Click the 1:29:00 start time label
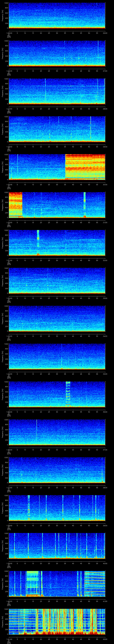This screenshot has height=644, width=114. click(9, 184)
